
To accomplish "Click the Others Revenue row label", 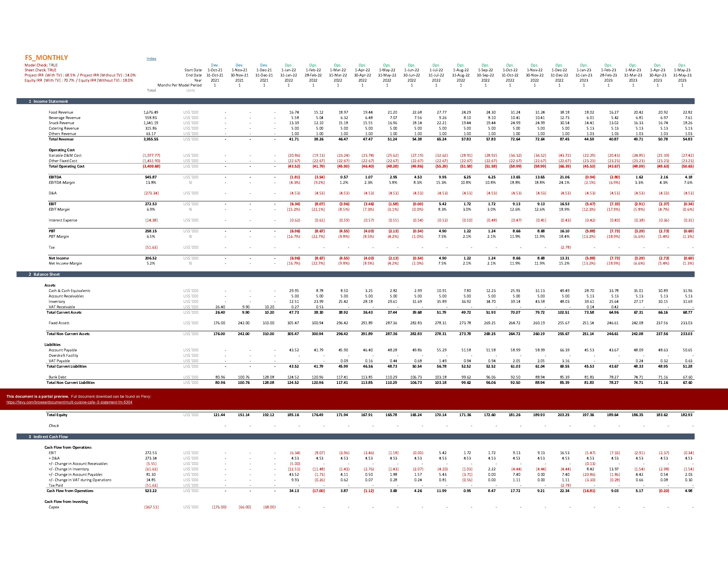I will click(62, 134).
